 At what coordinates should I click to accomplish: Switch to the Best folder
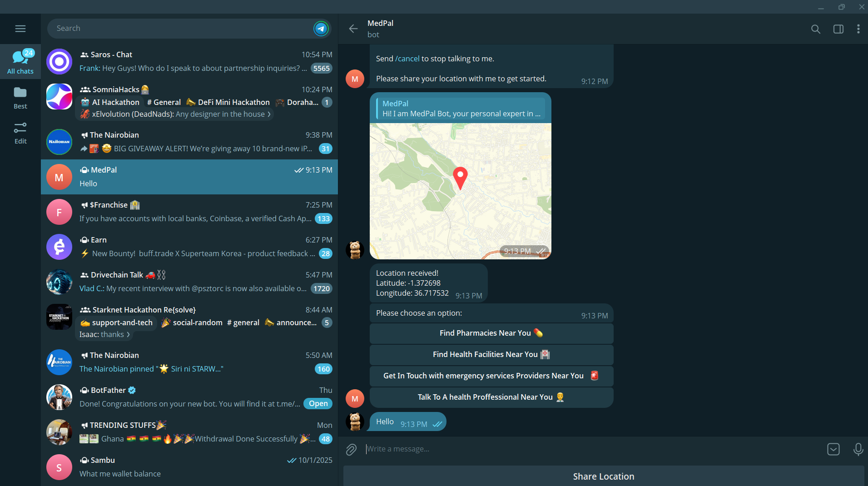click(20, 98)
